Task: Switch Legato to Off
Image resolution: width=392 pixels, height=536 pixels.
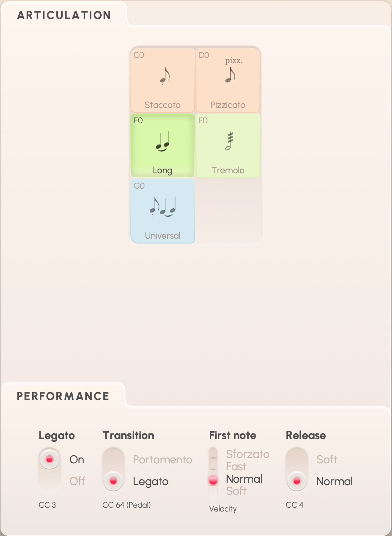Action: point(77,481)
